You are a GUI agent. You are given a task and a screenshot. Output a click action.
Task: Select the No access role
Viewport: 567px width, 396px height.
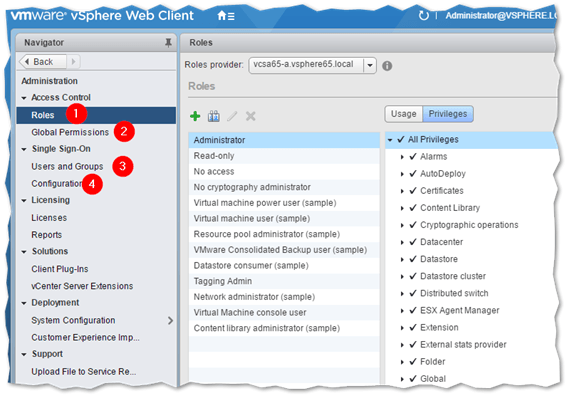tap(284, 171)
